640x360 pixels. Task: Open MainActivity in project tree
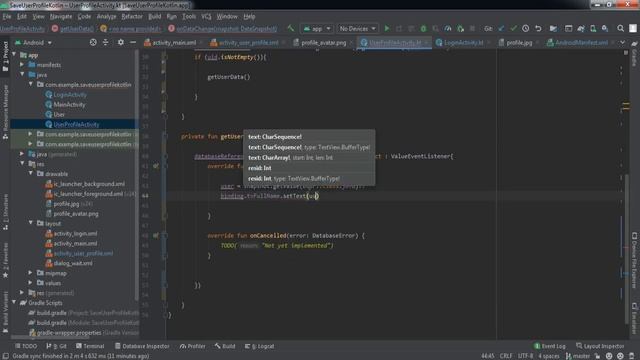[69, 104]
